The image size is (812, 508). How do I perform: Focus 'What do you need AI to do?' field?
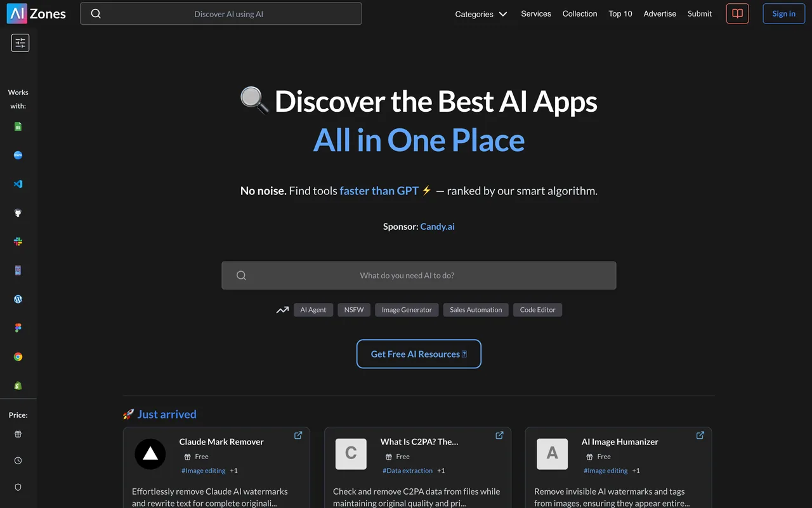point(419,276)
